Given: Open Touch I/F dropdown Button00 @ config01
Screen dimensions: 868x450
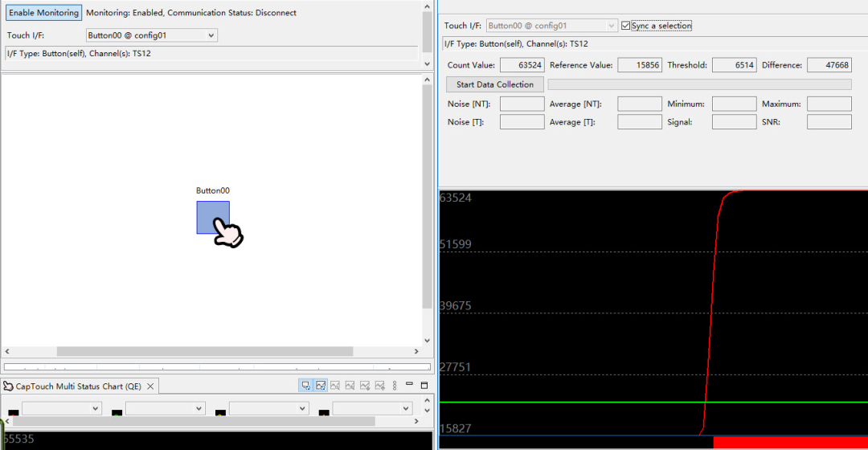Looking at the screenshot, I should (151, 35).
